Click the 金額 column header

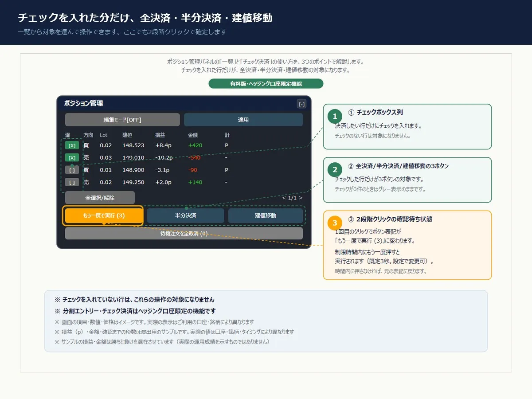pyautogui.click(x=193, y=135)
